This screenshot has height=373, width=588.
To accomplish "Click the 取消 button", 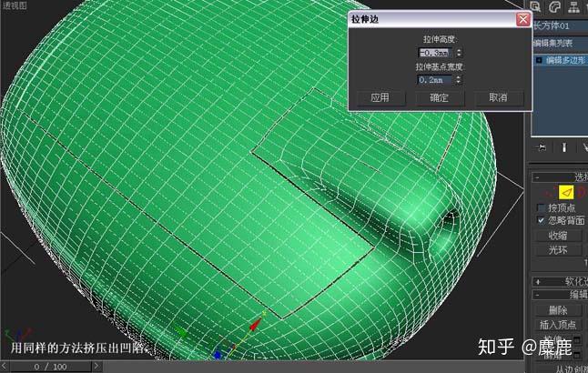I will [x=499, y=98].
